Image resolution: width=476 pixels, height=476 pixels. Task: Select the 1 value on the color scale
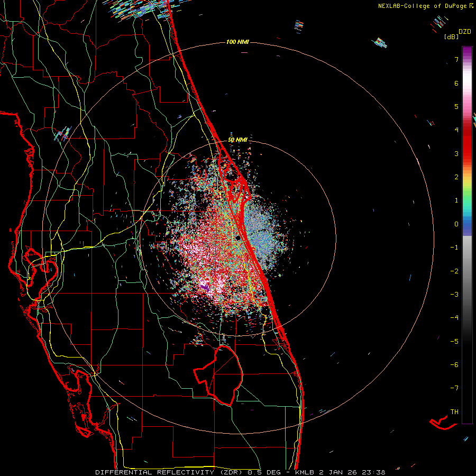[x=456, y=200]
